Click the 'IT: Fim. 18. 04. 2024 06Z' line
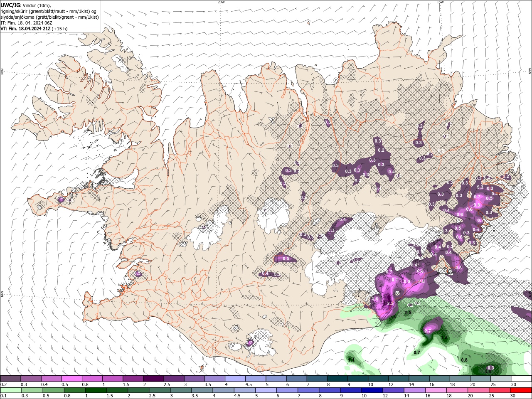The width and height of the screenshot is (532, 399). [x=26, y=23]
